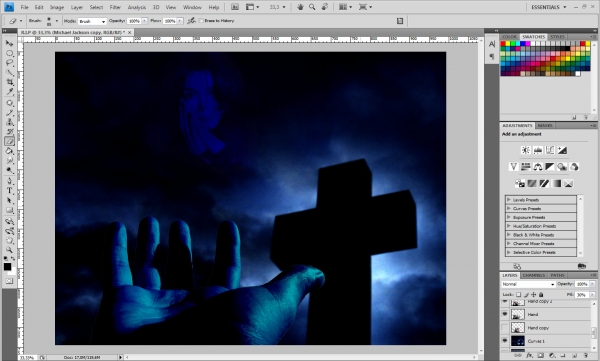Show the Hand copy layer
The height and width of the screenshot is (361, 600).
[505, 328]
